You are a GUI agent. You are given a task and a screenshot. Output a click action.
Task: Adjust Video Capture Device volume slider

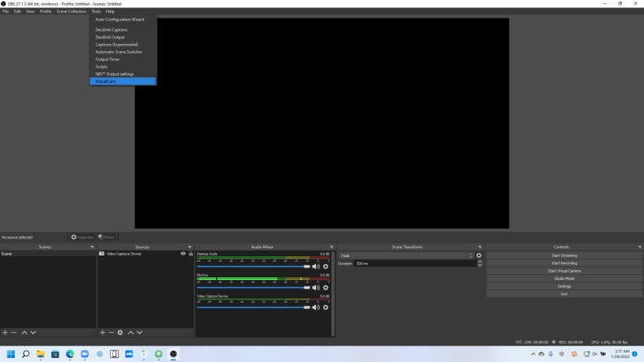pyautogui.click(x=253, y=307)
